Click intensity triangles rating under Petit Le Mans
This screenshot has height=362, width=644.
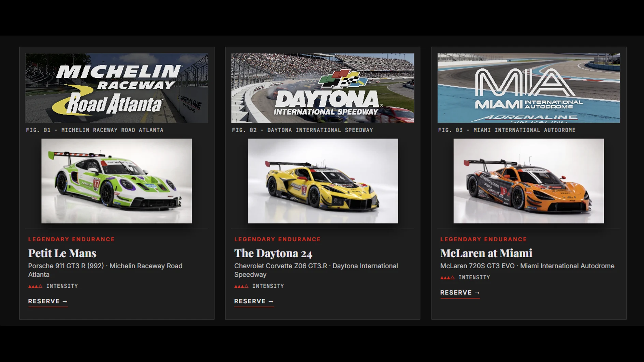pyautogui.click(x=35, y=286)
